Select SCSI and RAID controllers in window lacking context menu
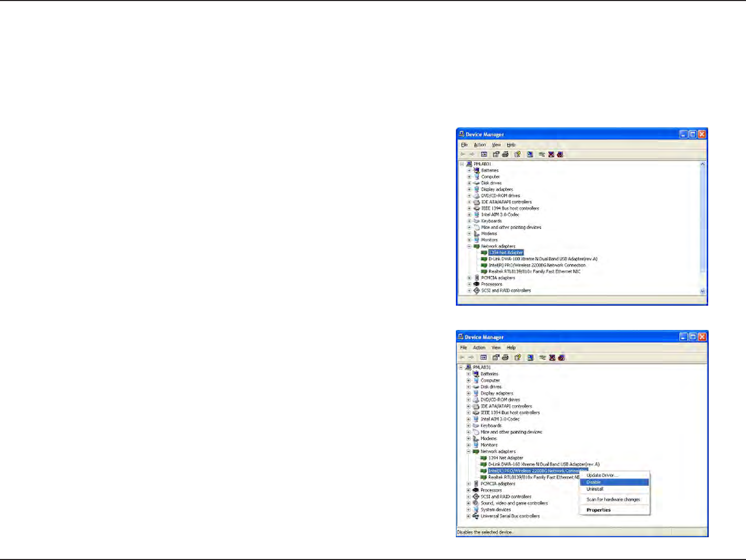 click(506, 291)
